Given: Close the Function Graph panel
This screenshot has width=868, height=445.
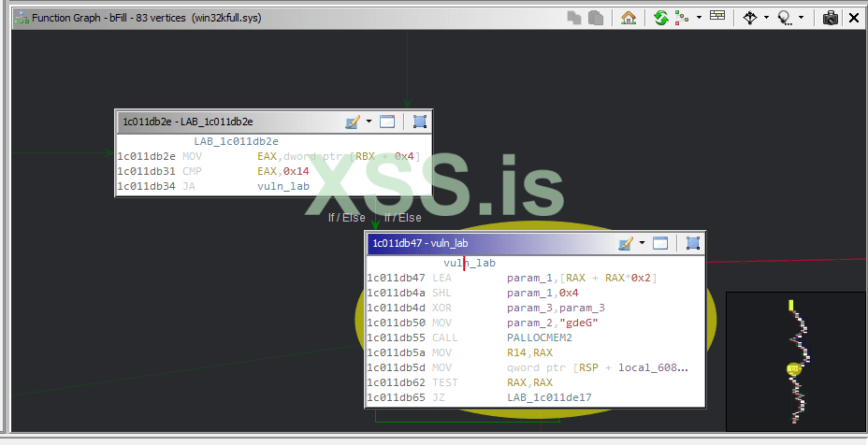Looking at the screenshot, I should pyautogui.click(x=854, y=18).
